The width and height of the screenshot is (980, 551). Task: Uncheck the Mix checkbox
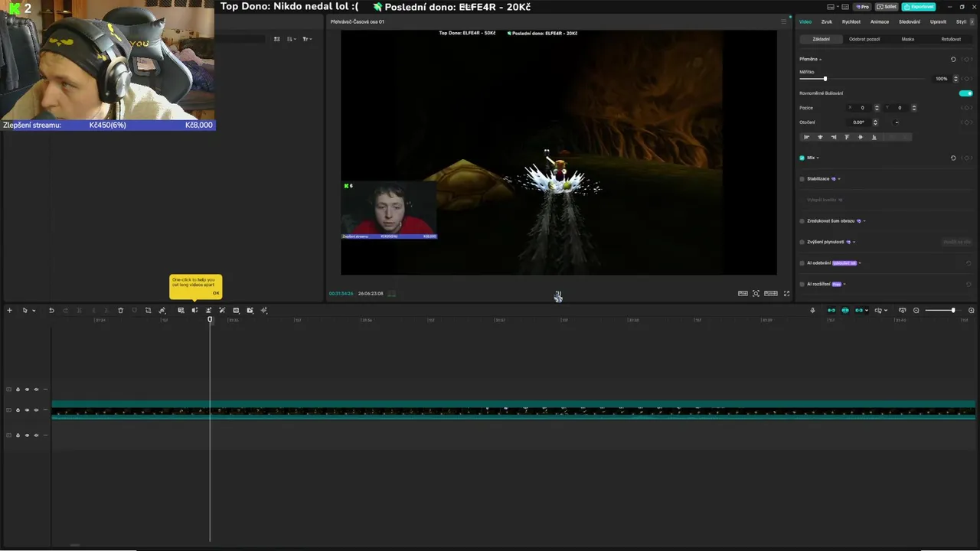pyautogui.click(x=802, y=158)
